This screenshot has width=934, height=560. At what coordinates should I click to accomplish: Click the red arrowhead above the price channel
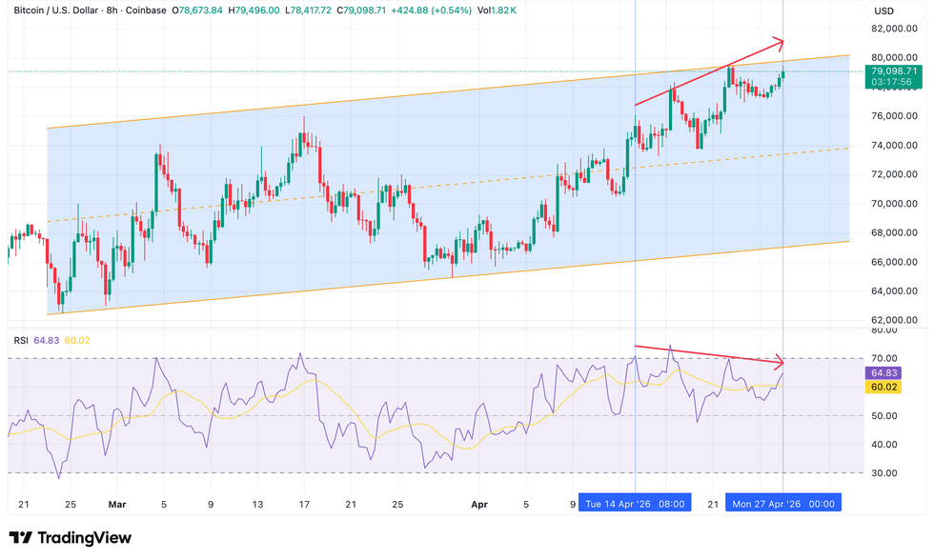pos(779,42)
